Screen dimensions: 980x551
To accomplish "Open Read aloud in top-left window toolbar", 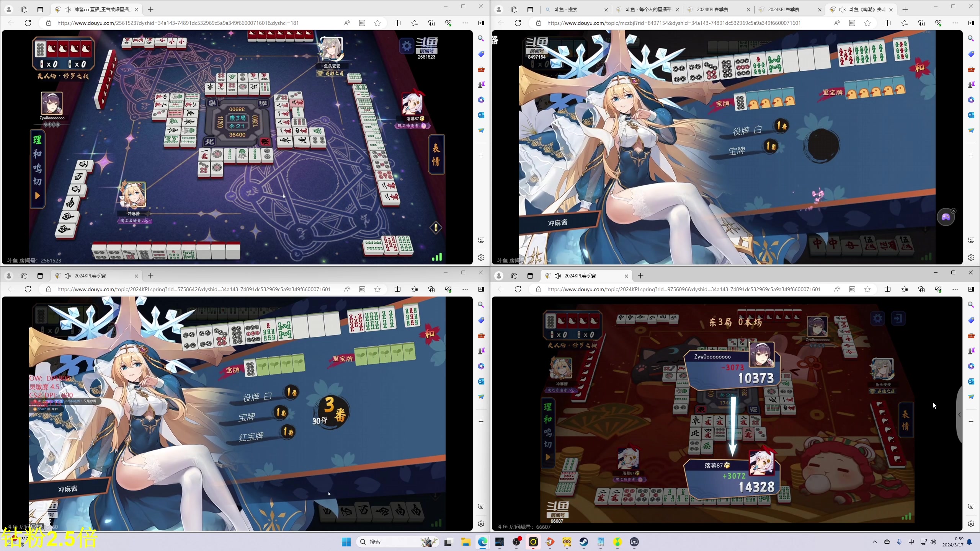I will click(347, 23).
